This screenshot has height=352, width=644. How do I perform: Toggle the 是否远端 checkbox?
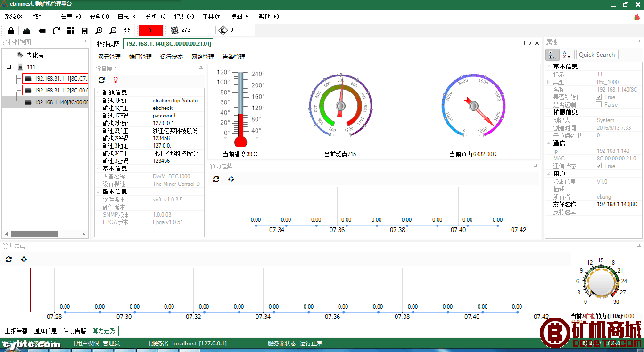click(x=599, y=105)
